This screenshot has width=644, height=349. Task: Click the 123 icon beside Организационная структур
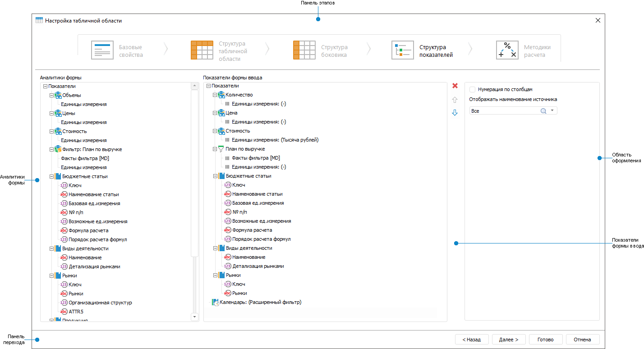pos(64,303)
